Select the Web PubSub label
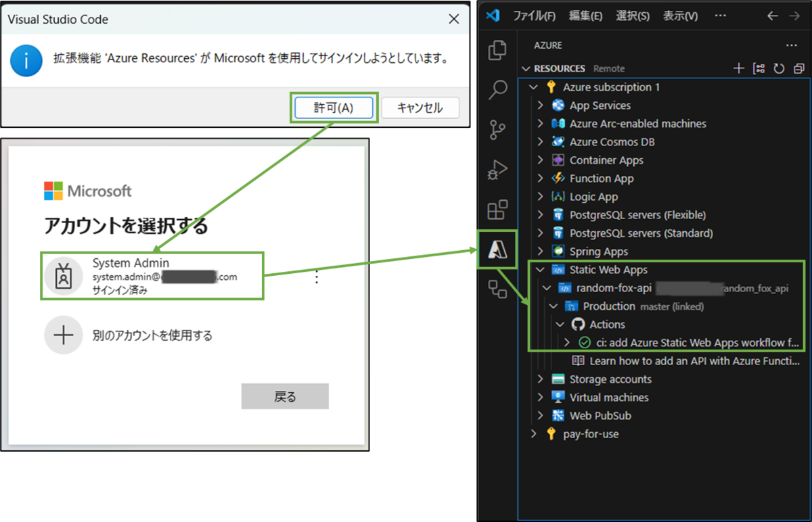Viewport: 812px width, 522px height. 600,416
